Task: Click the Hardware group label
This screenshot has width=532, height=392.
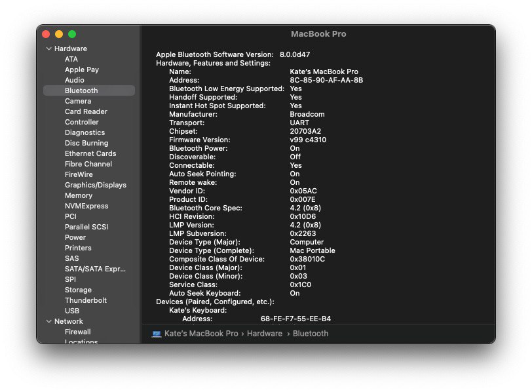Action: 71,49
